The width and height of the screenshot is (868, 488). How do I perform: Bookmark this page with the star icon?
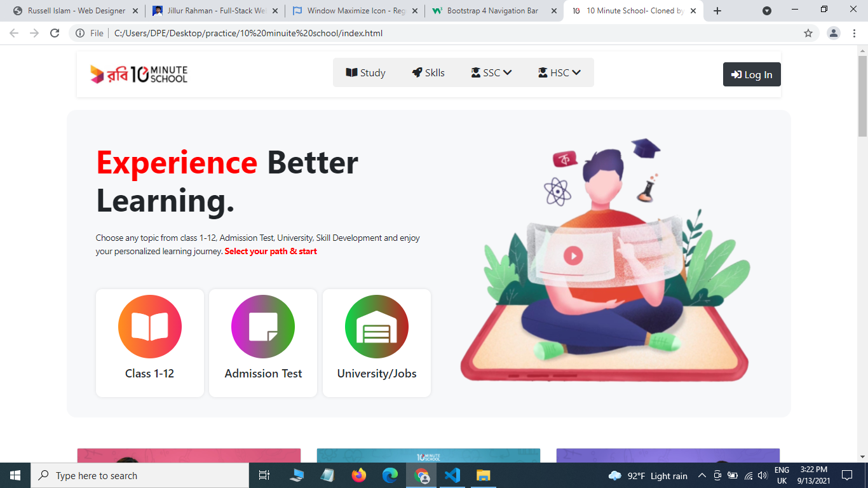pyautogui.click(x=808, y=33)
